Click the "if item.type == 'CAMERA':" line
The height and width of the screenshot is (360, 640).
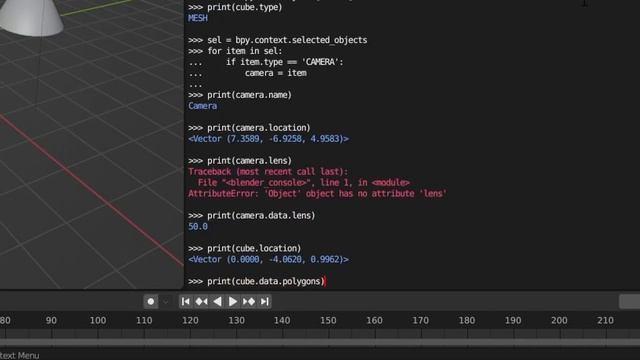point(285,62)
